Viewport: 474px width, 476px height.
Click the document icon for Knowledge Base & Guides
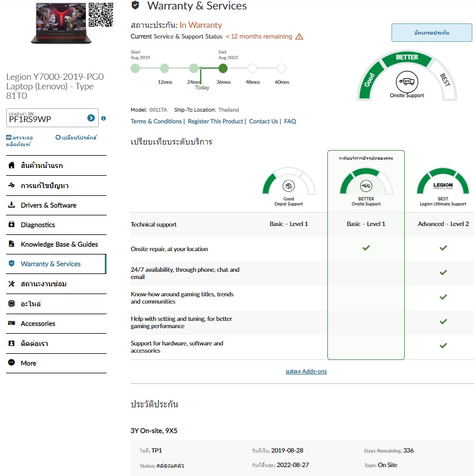[12, 244]
